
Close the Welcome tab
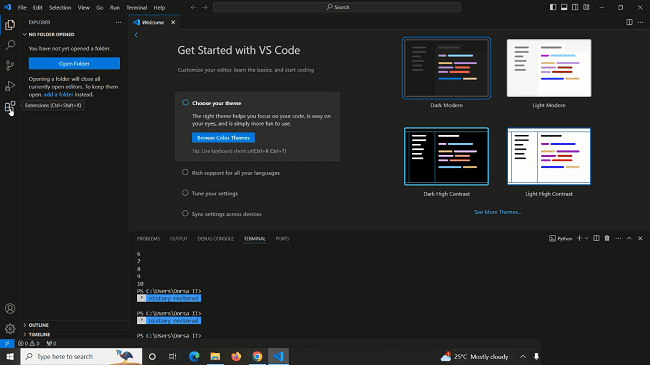pyautogui.click(x=173, y=22)
